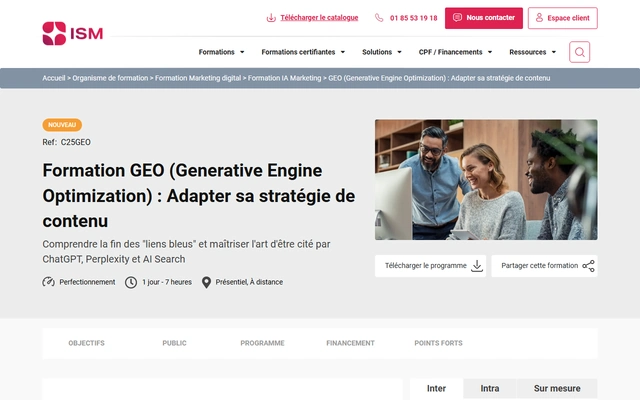Go to the OBJECTIFS section tab
Image resolution: width=640 pixels, height=400 pixels.
click(x=87, y=343)
